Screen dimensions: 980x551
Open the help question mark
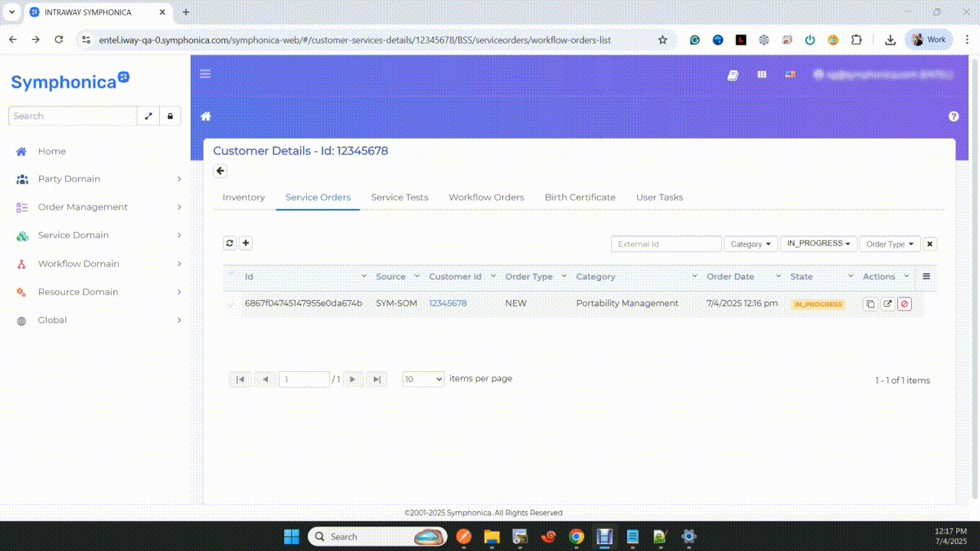tap(954, 116)
